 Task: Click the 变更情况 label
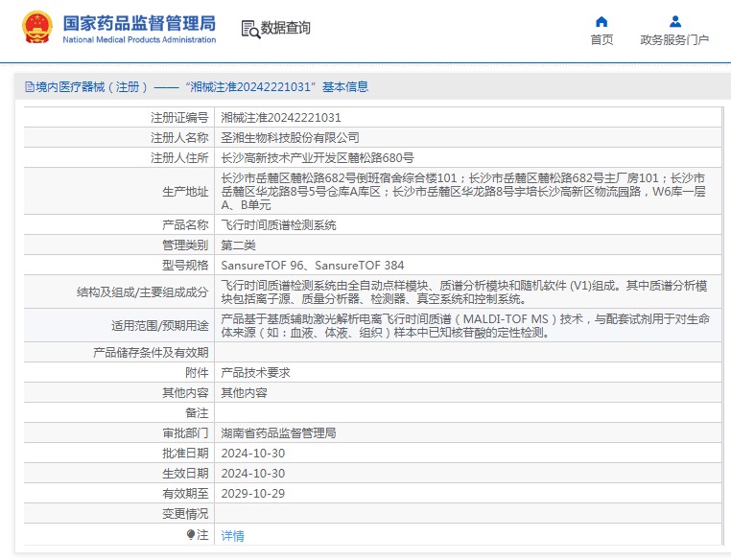pos(185,513)
